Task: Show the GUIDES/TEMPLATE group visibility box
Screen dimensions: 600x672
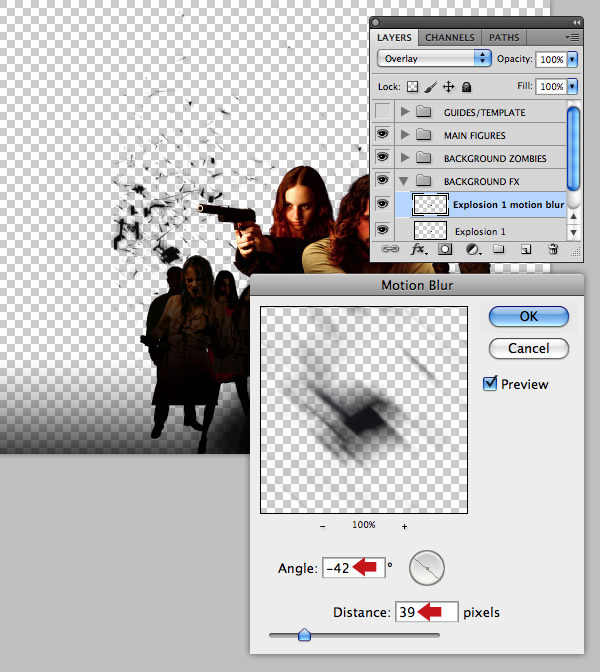Action: tap(383, 111)
